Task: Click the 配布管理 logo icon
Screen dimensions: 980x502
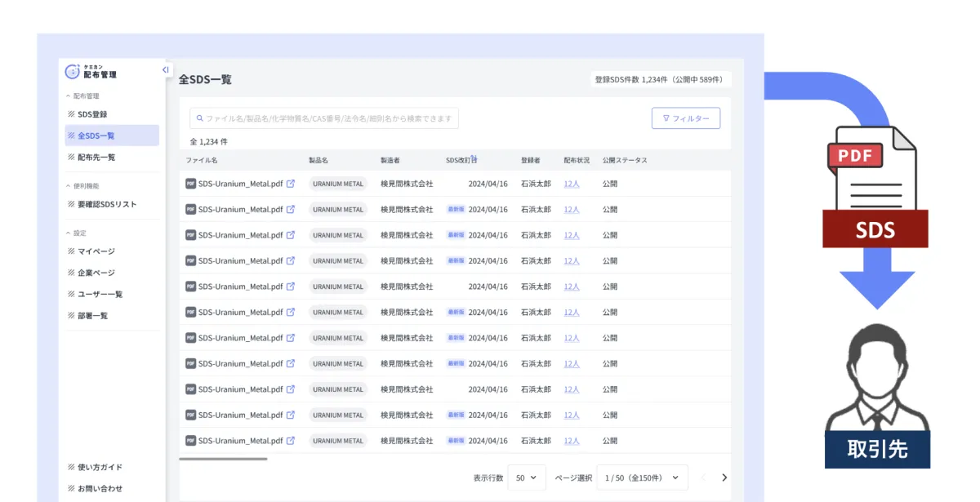Action: (x=73, y=72)
